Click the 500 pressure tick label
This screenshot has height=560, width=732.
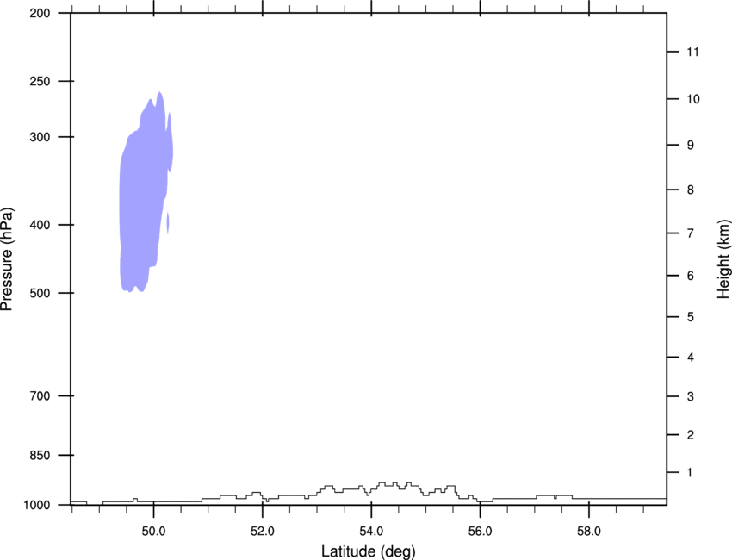40,293
